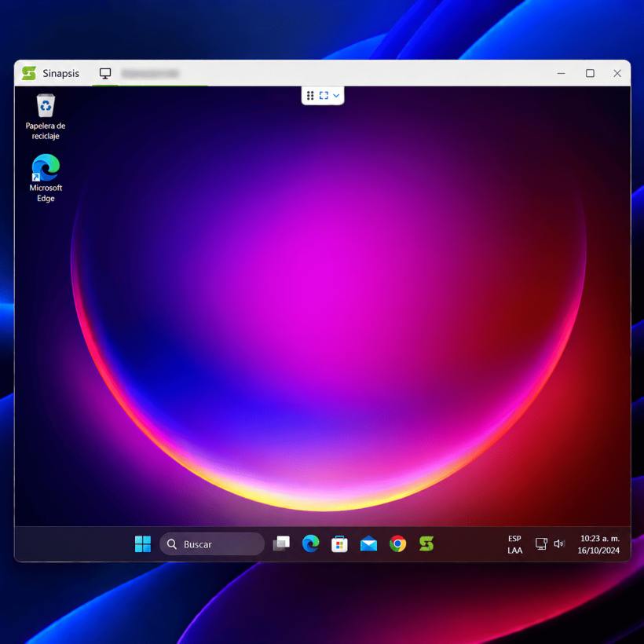The width and height of the screenshot is (644, 644).
Task: Close the Sinapsis window
Action: coord(617,74)
